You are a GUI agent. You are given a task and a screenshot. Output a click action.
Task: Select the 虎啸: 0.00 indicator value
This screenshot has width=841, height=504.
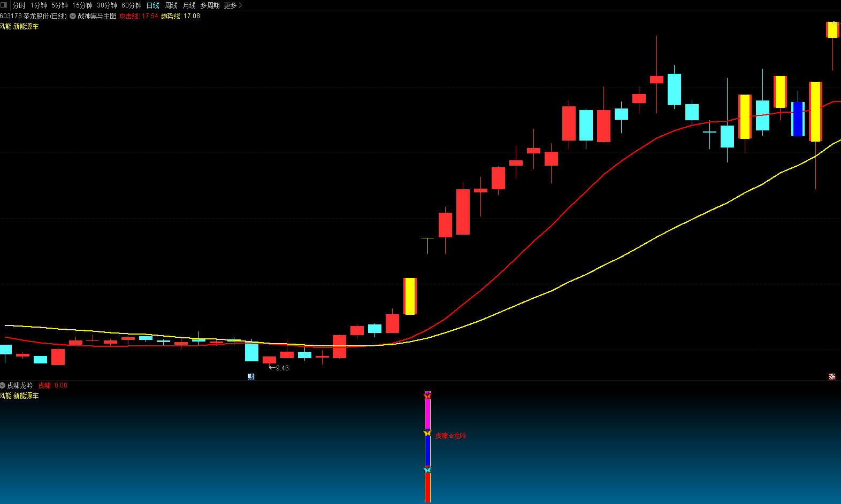click(x=53, y=385)
